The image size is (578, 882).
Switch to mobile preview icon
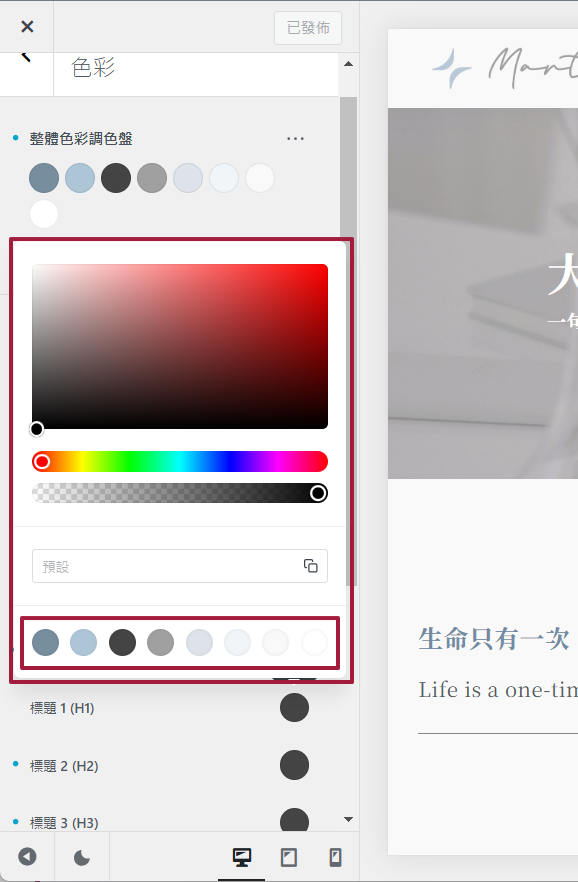pyautogui.click(x=335, y=857)
